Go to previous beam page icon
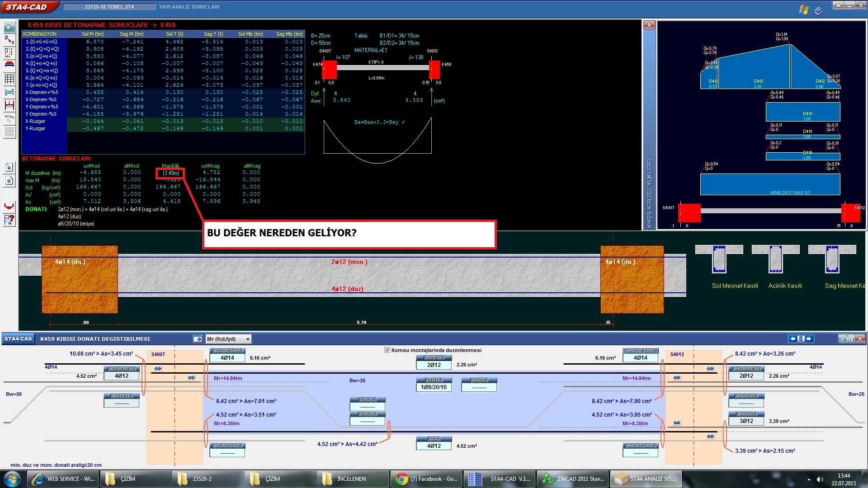868x488 pixels. click(9, 167)
